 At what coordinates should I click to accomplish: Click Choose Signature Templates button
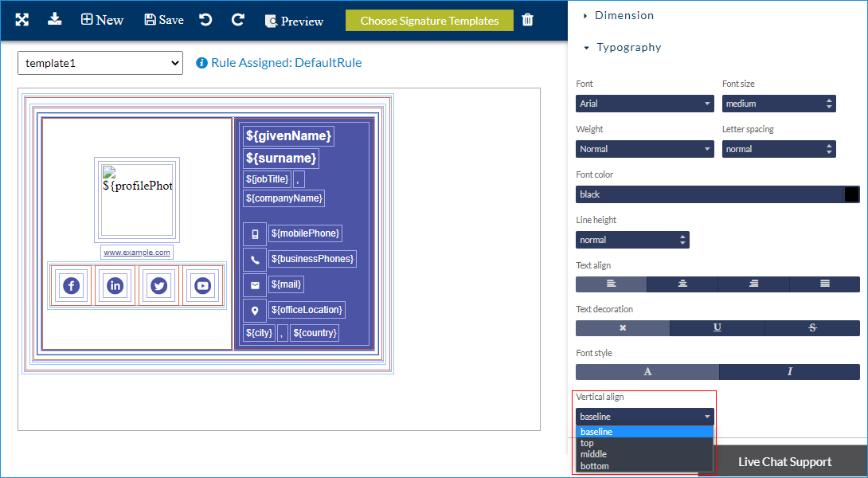(429, 21)
